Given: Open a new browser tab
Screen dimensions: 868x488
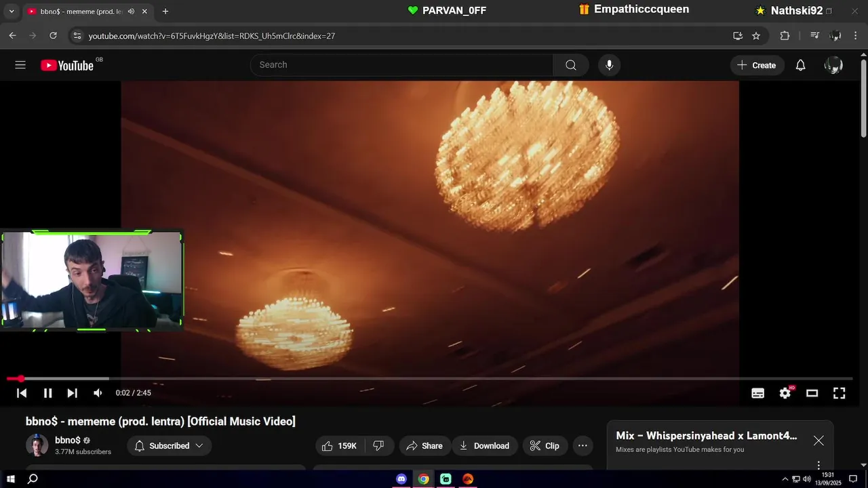Looking at the screenshot, I should (x=165, y=12).
